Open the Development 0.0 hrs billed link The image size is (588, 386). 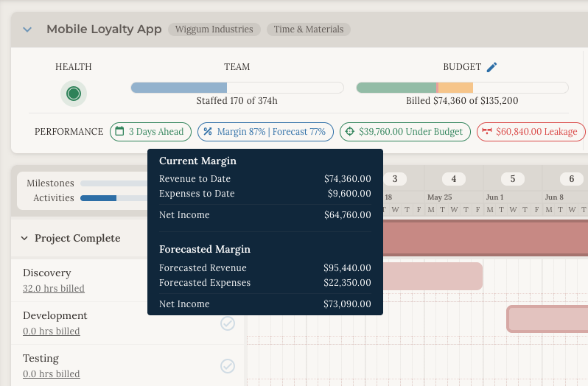pyautogui.click(x=52, y=331)
